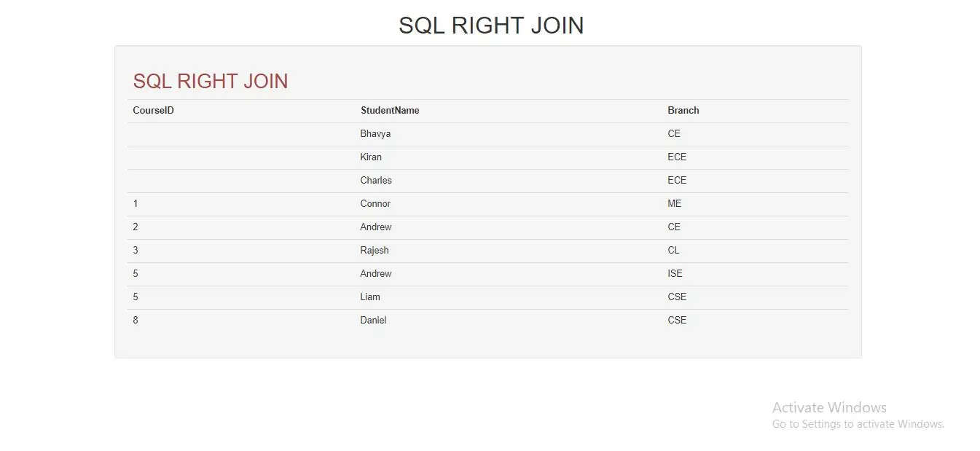Click the Activate Windows watermark text
The image size is (980, 451).
click(829, 407)
